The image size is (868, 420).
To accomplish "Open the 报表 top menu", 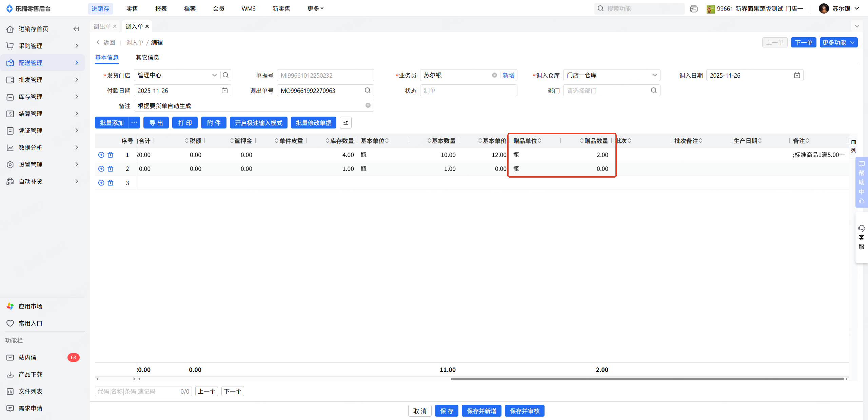I will (x=161, y=8).
